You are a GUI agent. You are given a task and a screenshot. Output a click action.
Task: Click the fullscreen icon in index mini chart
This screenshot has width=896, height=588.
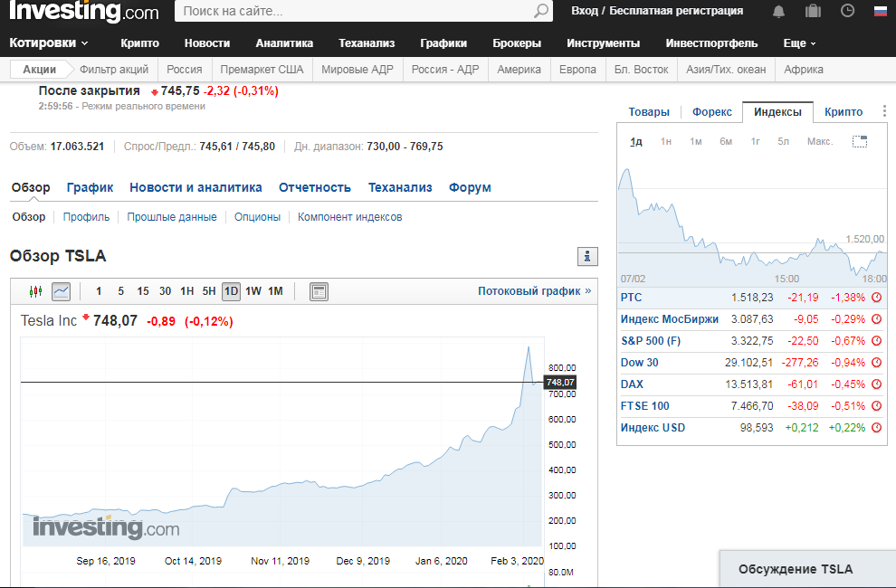point(860,141)
